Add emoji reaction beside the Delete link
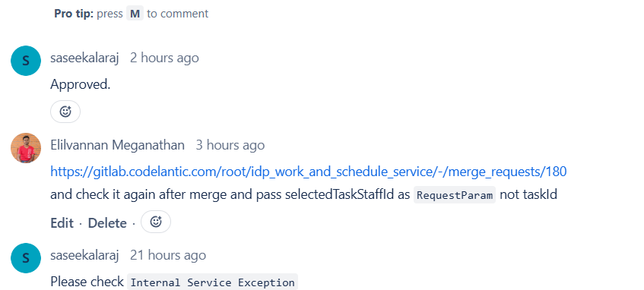 pos(156,222)
